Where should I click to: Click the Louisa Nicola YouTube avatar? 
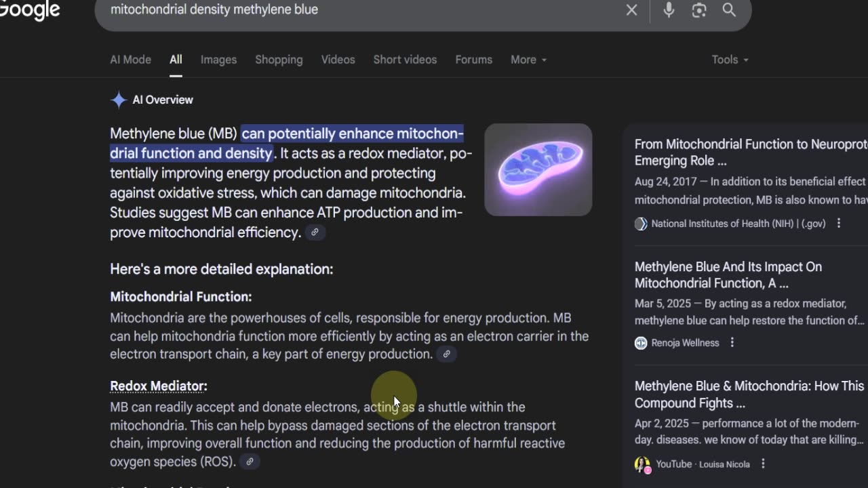[x=642, y=464]
